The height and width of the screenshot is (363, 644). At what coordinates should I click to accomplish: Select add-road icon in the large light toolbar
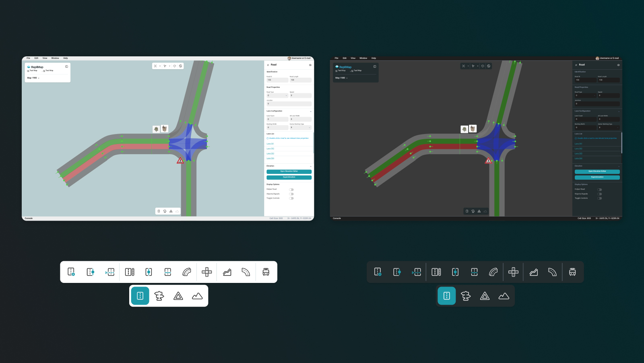pos(71,272)
